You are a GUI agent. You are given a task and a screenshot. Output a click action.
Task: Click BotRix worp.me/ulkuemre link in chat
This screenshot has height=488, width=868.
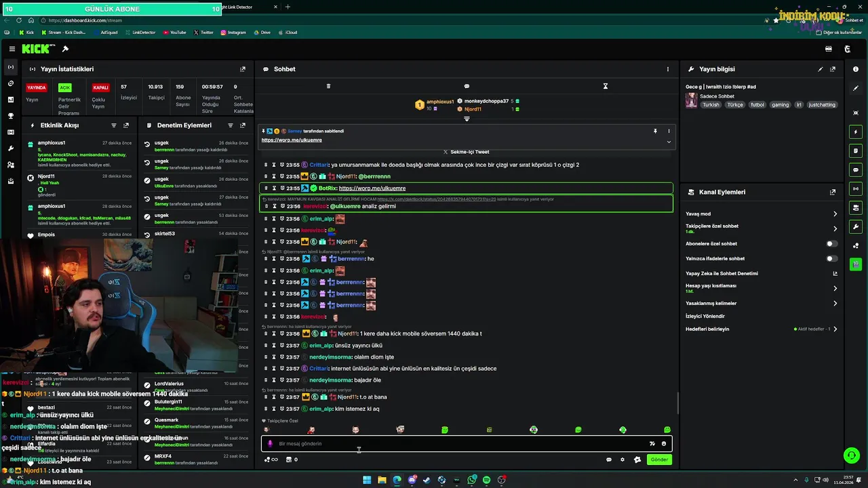pyautogui.click(x=372, y=188)
